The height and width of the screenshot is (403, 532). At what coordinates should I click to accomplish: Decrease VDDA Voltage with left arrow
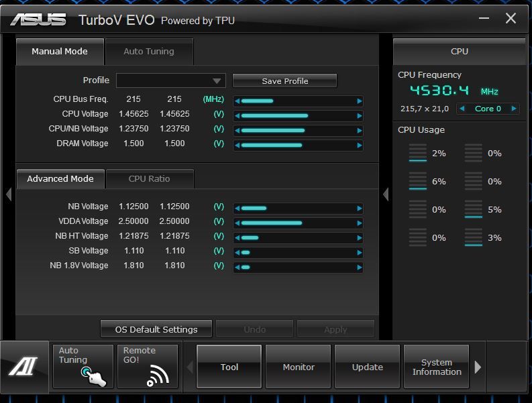click(x=237, y=223)
